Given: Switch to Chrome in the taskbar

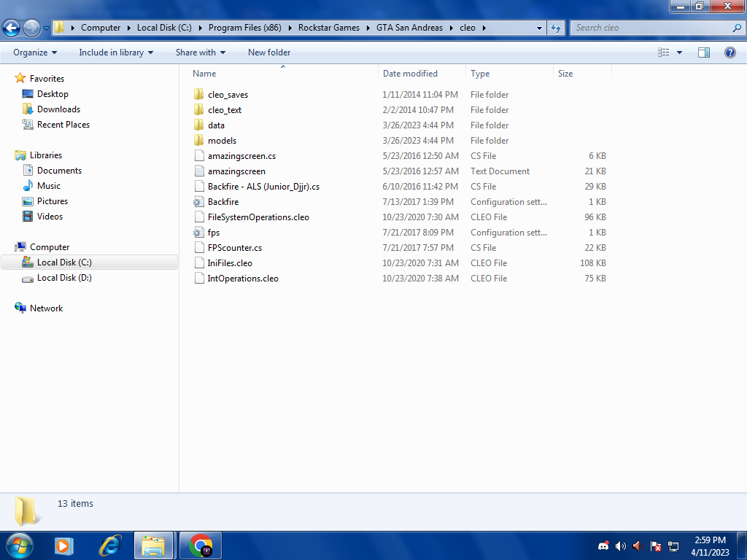Looking at the screenshot, I should pyautogui.click(x=201, y=545).
